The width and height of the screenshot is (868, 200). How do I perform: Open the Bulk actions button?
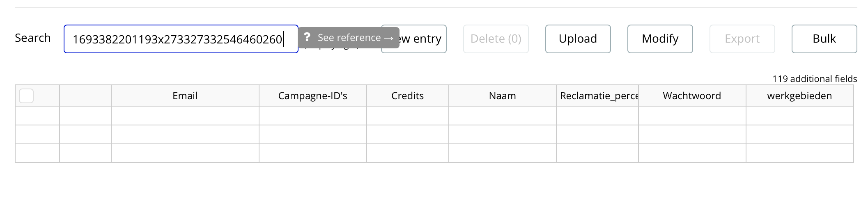[x=824, y=39]
